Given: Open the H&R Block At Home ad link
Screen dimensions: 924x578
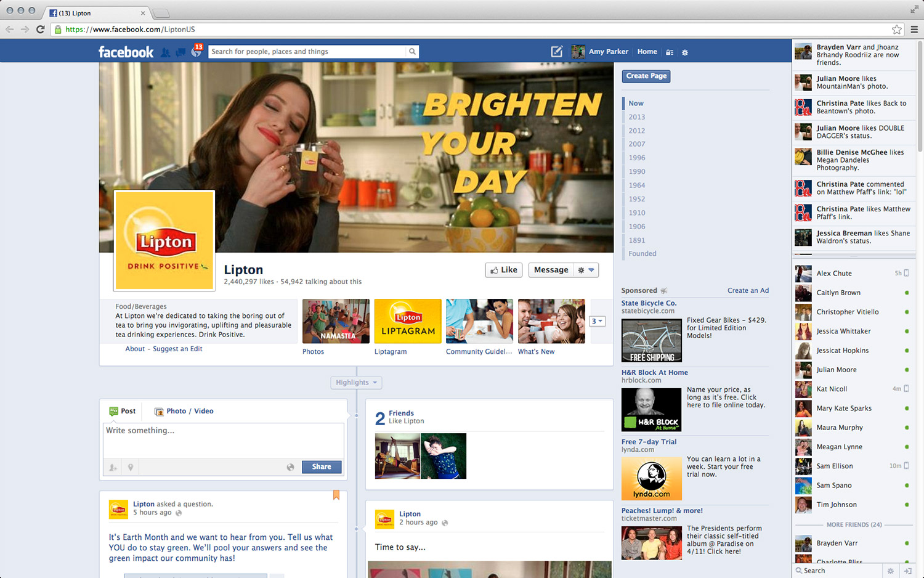Looking at the screenshot, I should pyautogui.click(x=655, y=373).
